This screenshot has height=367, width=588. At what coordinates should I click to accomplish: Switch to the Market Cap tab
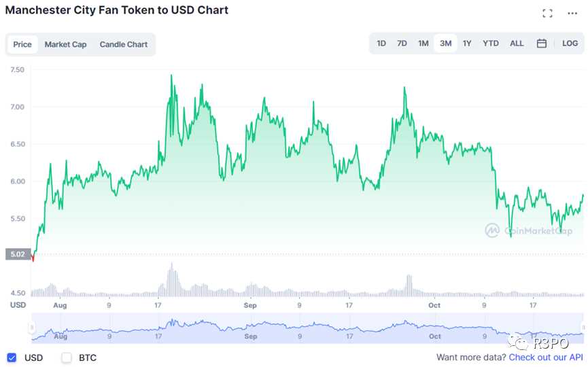(x=65, y=45)
